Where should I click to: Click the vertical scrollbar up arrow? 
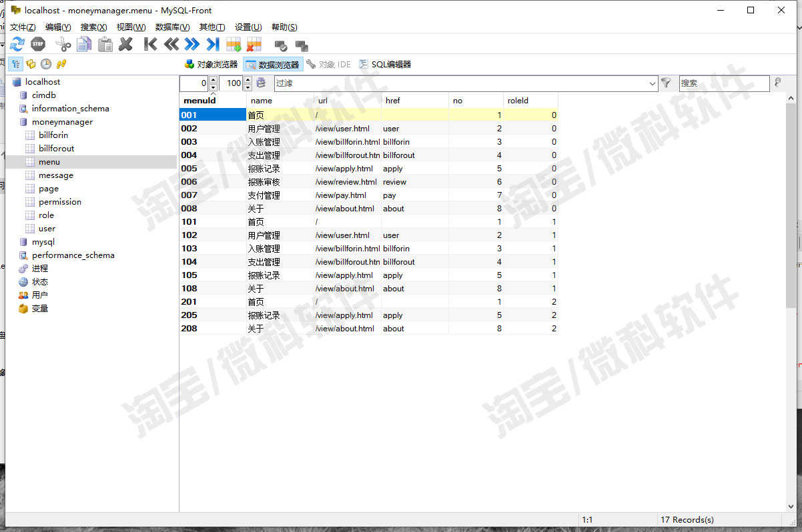(791, 98)
